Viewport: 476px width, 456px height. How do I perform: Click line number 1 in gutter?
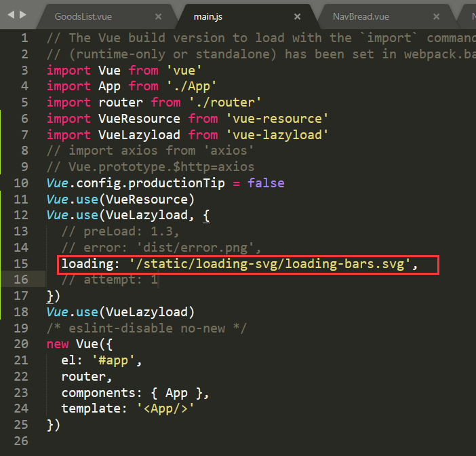24,38
